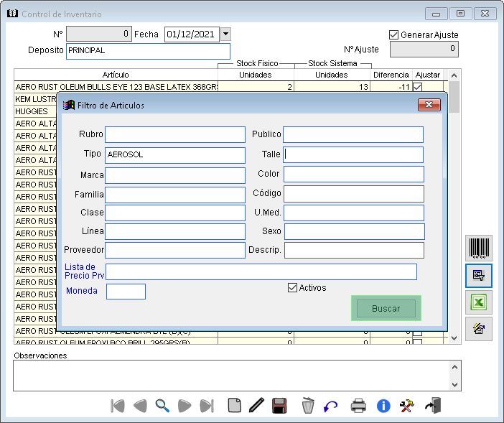Click the Descrip. input field
The height and width of the screenshot is (423, 504).
354,251
